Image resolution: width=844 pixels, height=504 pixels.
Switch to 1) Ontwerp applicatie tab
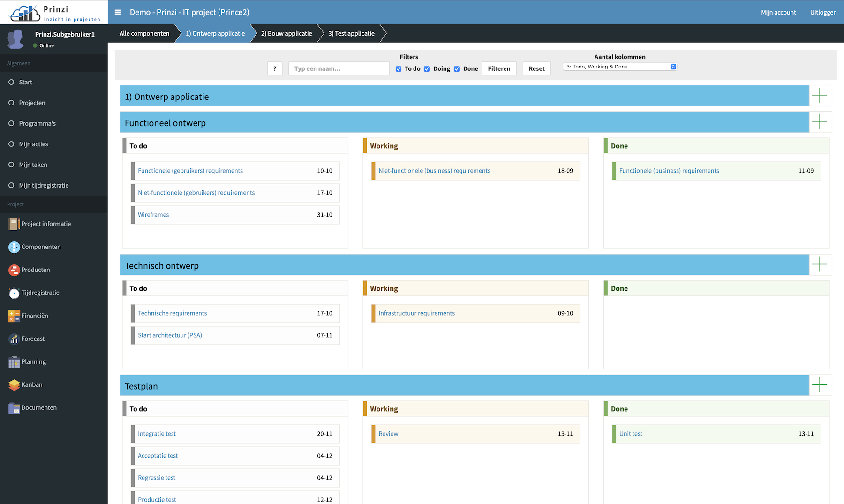pos(215,33)
